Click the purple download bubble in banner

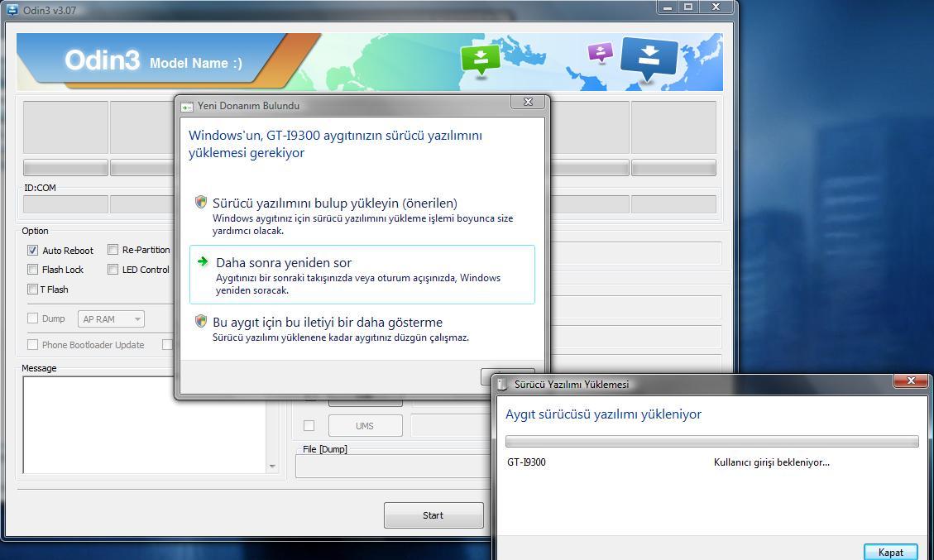click(x=600, y=52)
